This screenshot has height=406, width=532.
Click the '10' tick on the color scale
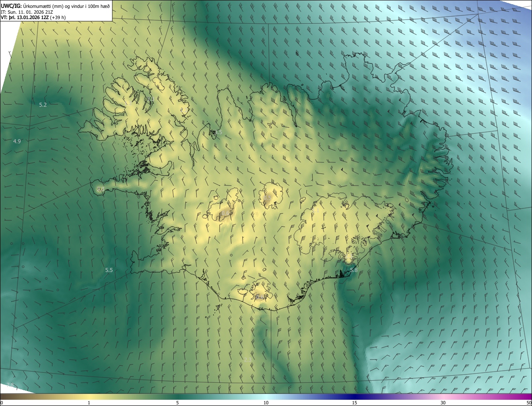pos(266,403)
